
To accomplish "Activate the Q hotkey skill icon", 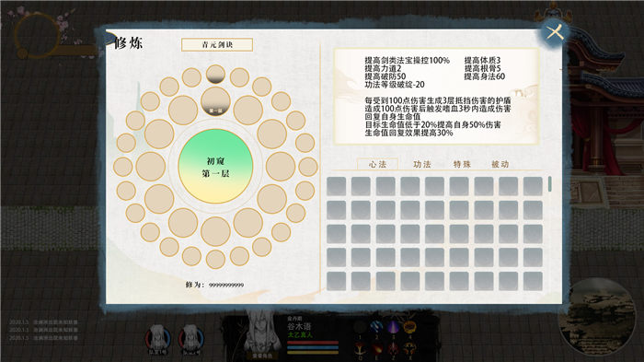I will coord(361,349).
